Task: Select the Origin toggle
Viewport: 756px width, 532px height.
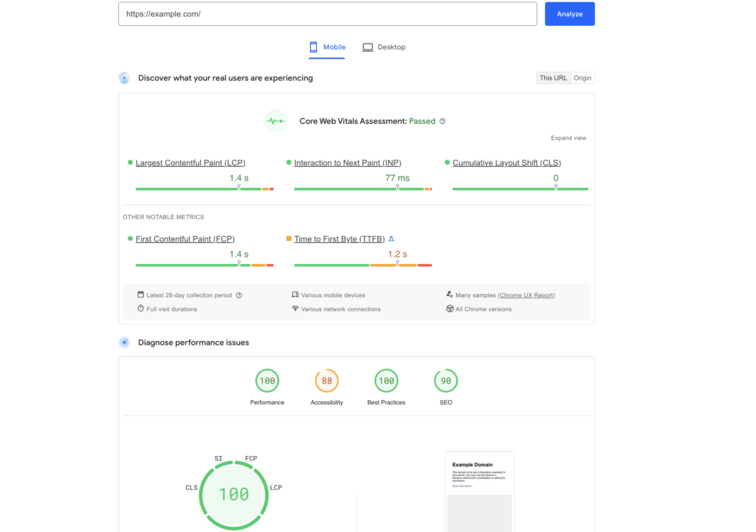Action: click(x=583, y=78)
